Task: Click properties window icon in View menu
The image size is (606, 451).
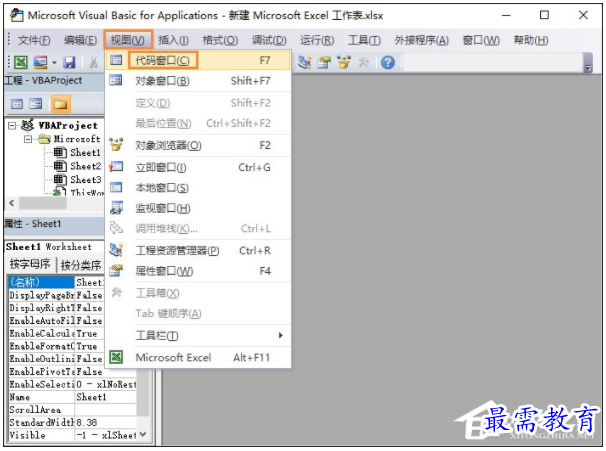Action: [116, 271]
